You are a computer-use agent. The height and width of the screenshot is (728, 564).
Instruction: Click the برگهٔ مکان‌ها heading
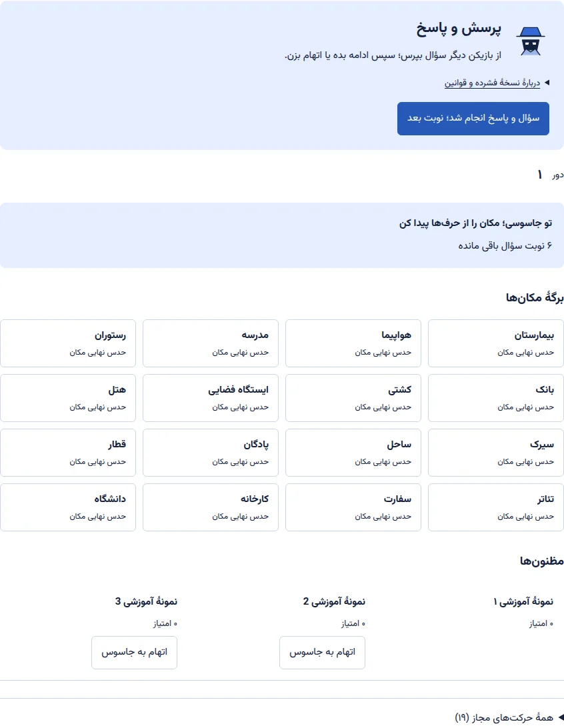tap(535, 297)
